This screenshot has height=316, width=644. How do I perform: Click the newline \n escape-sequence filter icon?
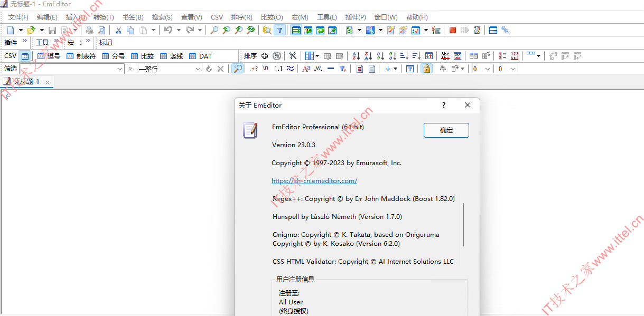point(266,69)
